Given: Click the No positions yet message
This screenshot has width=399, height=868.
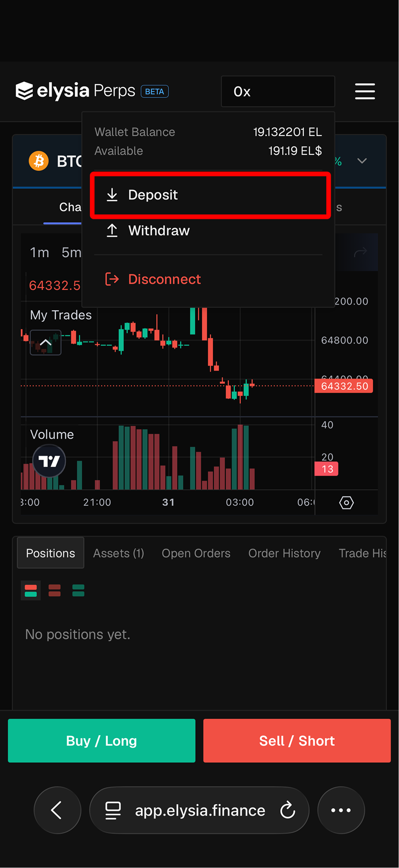Looking at the screenshot, I should point(78,635).
